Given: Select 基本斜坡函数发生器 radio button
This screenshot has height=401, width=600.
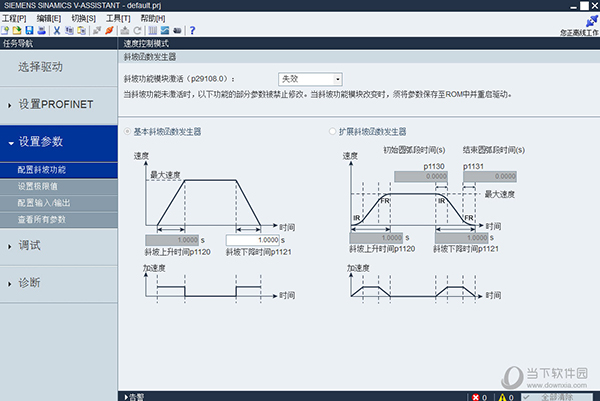Looking at the screenshot, I should (x=127, y=132).
